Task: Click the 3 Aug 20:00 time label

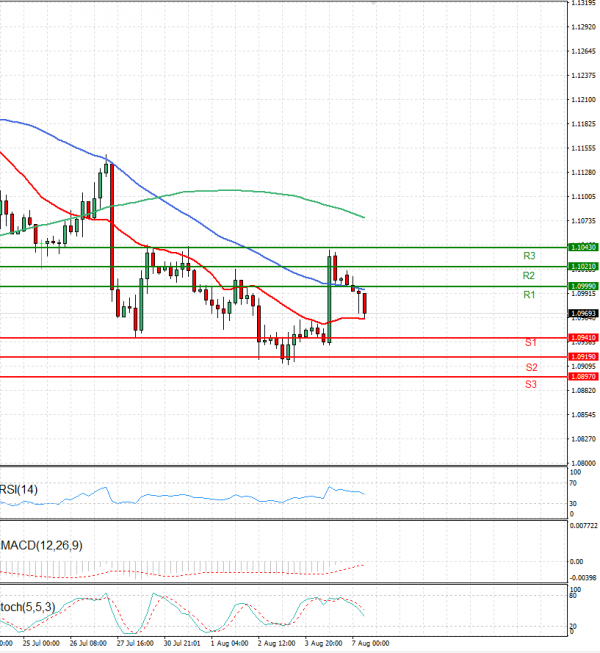Action: 324,643
